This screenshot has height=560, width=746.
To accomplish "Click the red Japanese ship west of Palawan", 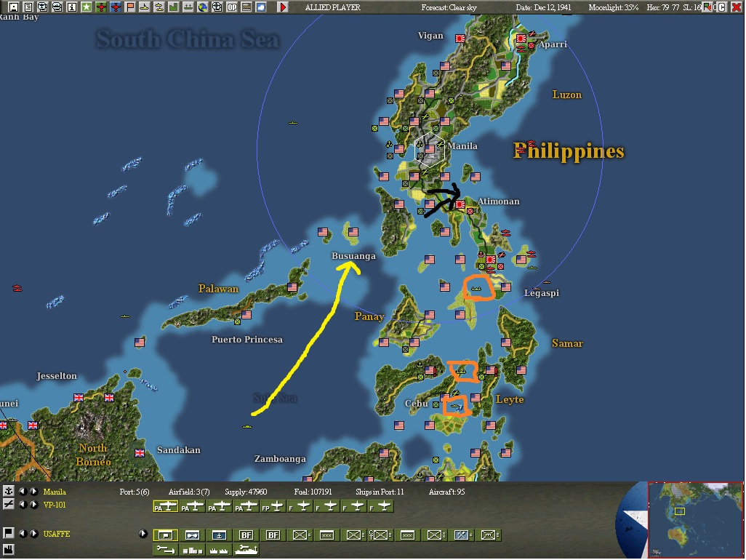I will pyautogui.click(x=17, y=288).
